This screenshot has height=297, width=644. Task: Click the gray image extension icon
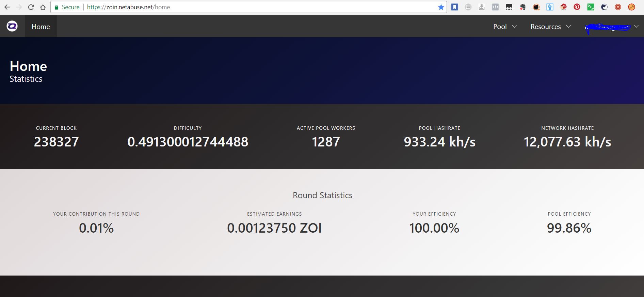[x=468, y=7]
